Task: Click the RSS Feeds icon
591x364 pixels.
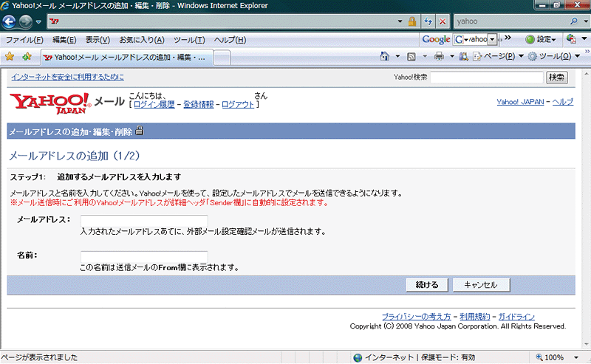Action: [411, 57]
